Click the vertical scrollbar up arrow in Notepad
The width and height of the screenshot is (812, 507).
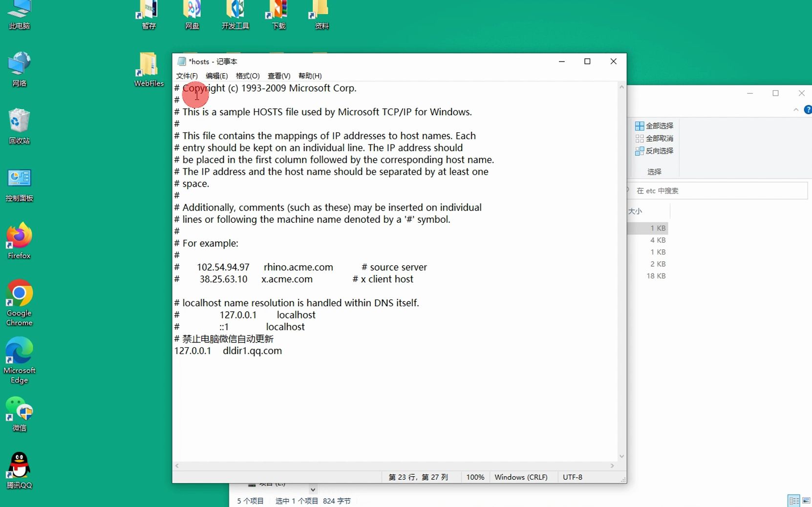click(622, 87)
